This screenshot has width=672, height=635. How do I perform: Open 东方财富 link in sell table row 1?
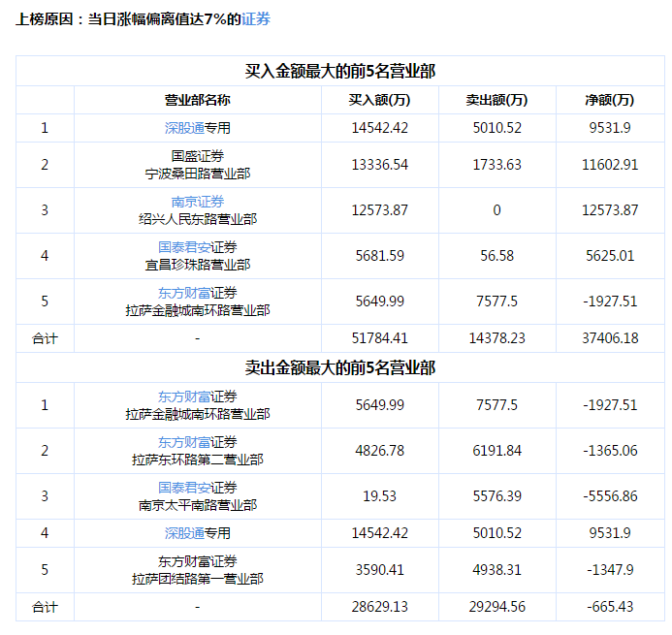pos(184,397)
